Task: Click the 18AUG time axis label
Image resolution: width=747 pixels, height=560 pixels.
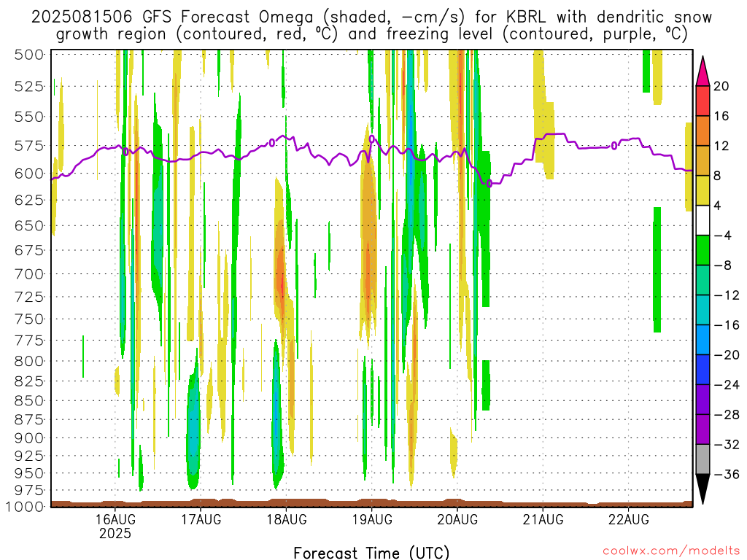Action: pyautogui.click(x=286, y=519)
